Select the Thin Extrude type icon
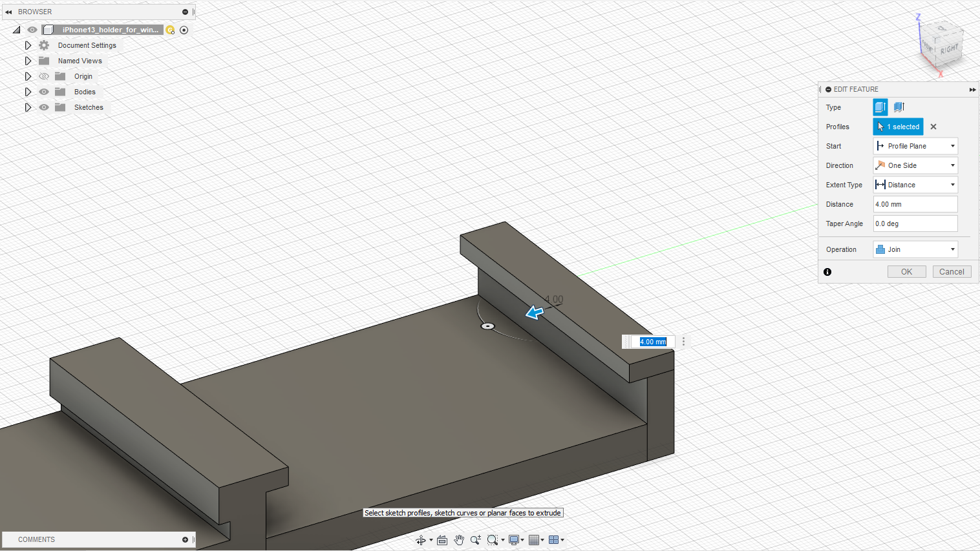Image resolution: width=980 pixels, height=551 pixels. (899, 107)
